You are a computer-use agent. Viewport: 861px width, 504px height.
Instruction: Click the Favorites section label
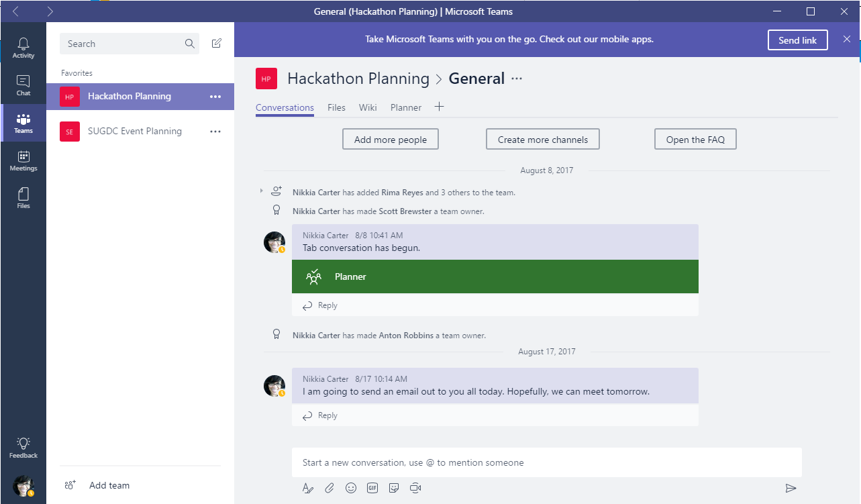click(x=77, y=73)
